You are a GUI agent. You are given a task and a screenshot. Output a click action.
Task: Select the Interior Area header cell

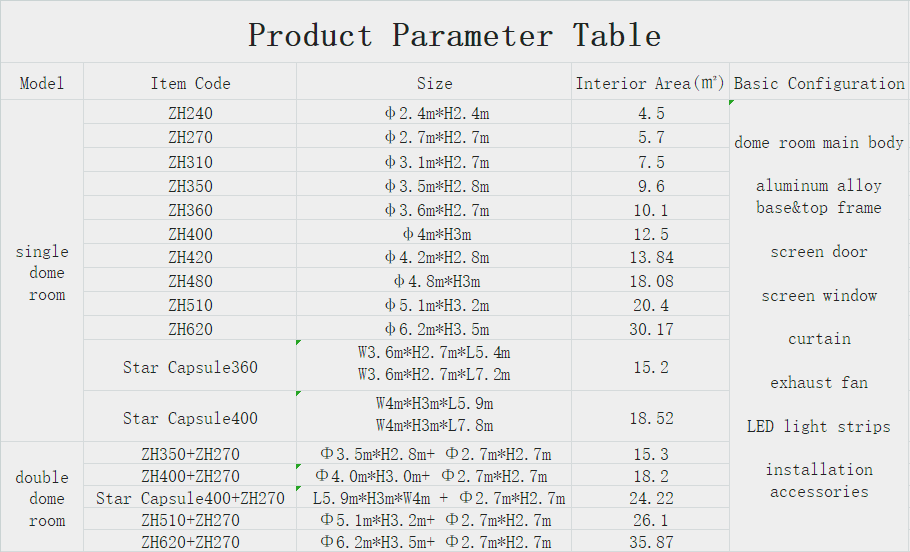click(x=650, y=83)
